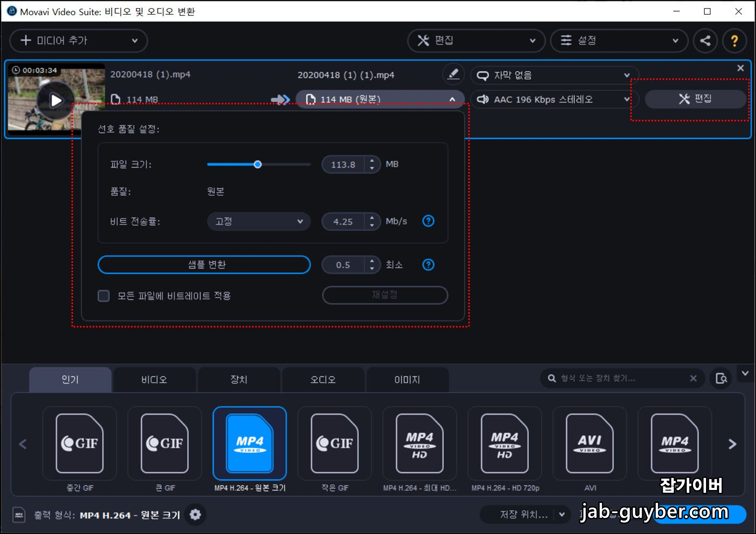Collapse the format panel chevron
This screenshot has height=534, width=756.
pos(745,373)
